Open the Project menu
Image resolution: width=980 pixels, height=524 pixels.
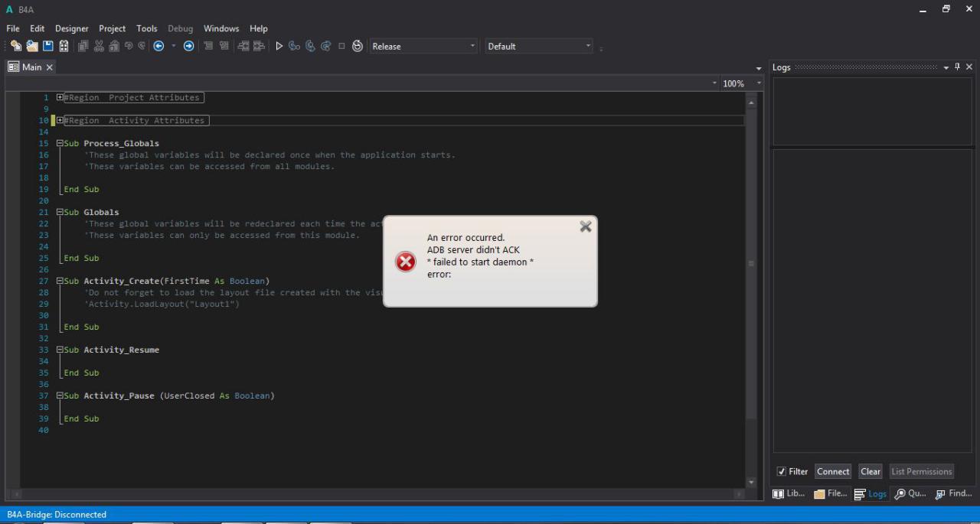[x=112, y=28]
